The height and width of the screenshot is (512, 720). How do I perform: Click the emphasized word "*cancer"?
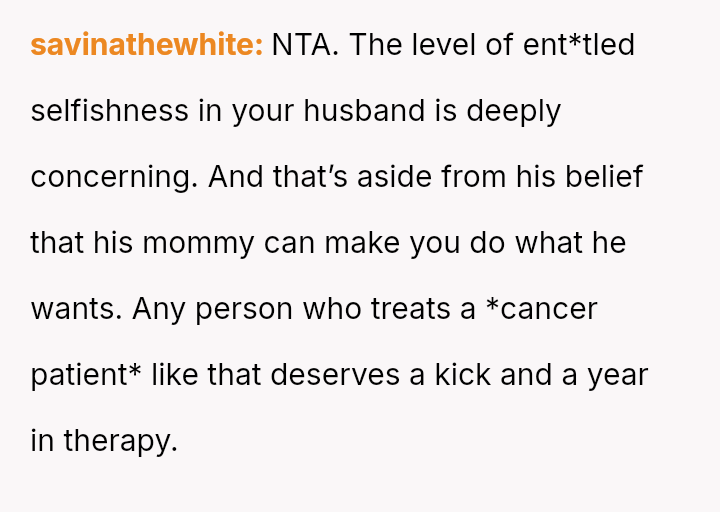541,309
